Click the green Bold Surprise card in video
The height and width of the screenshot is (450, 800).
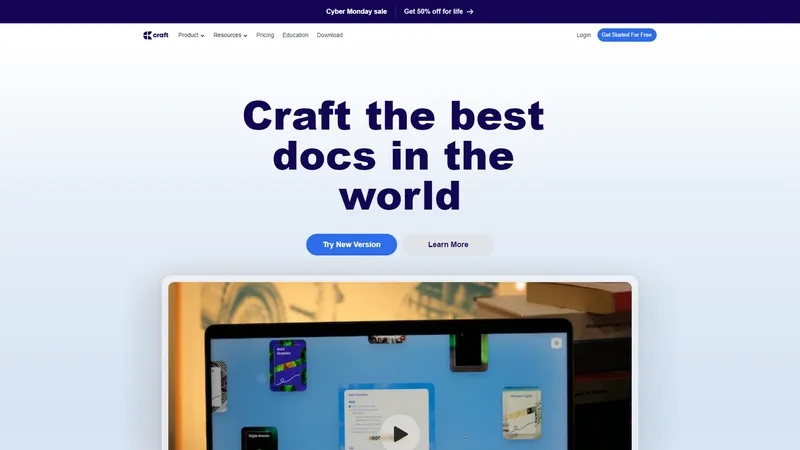tap(288, 365)
